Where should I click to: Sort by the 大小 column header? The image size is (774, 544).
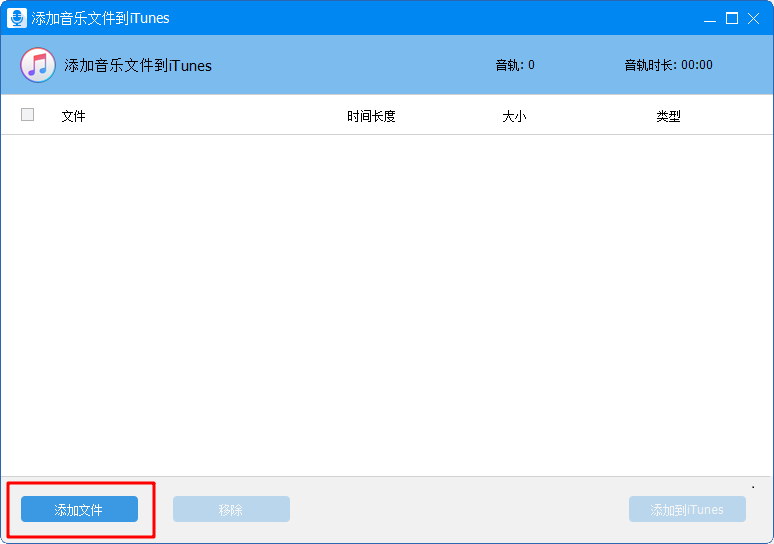coord(514,117)
